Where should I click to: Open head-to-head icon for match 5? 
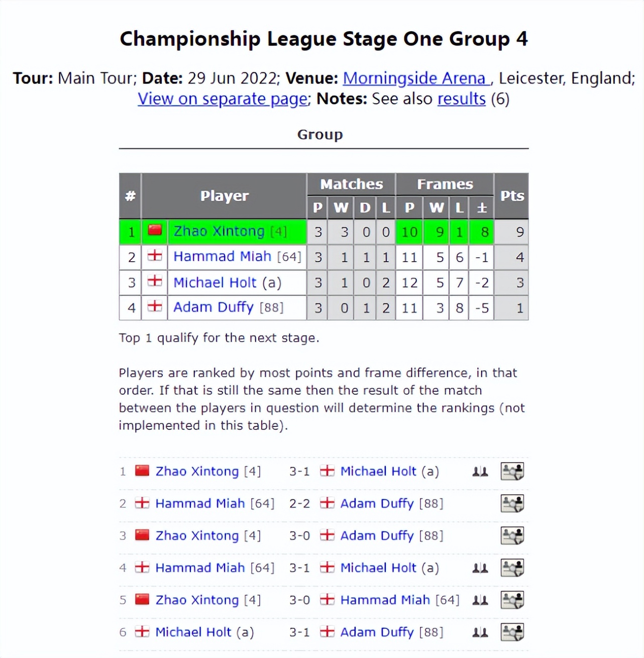pyautogui.click(x=480, y=600)
